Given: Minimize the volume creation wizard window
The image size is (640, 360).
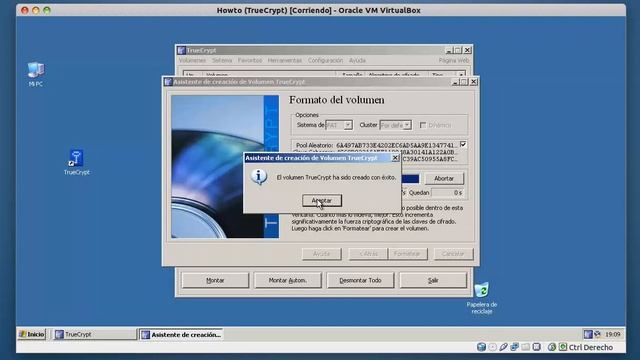Looking at the screenshot, I should point(456,82).
